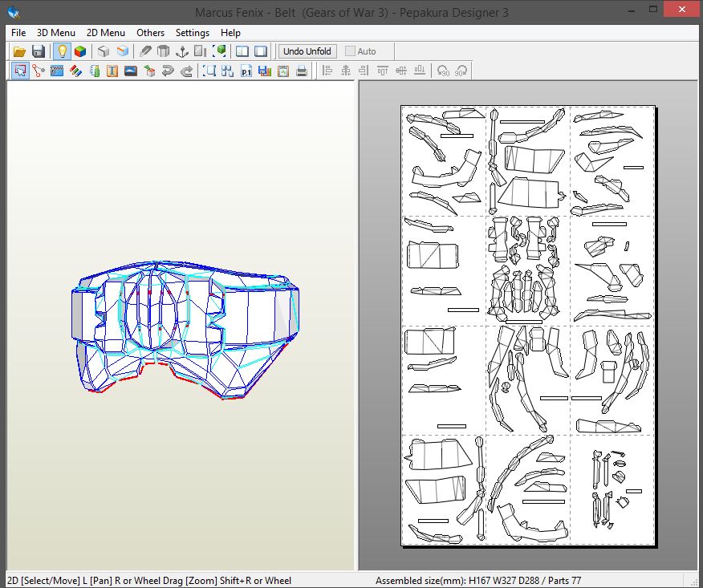This screenshot has height=588, width=703.
Task: Close the Pepakura Designer window
Action: click(x=681, y=10)
